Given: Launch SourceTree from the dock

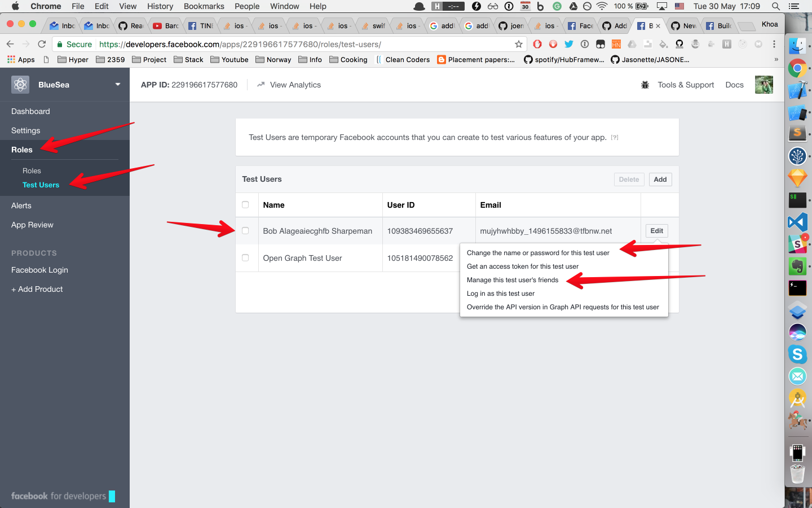Looking at the screenshot, I should (x=797, y=156).
